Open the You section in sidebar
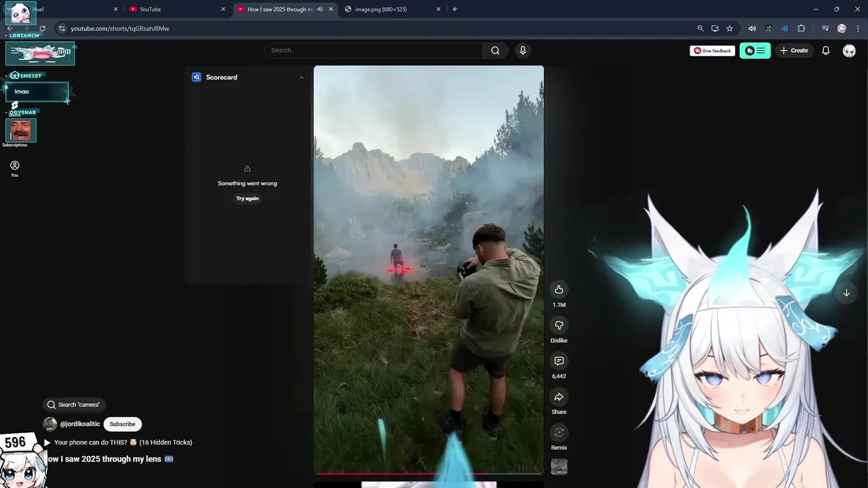Screen dimensions: 868x488 point(14,168)
